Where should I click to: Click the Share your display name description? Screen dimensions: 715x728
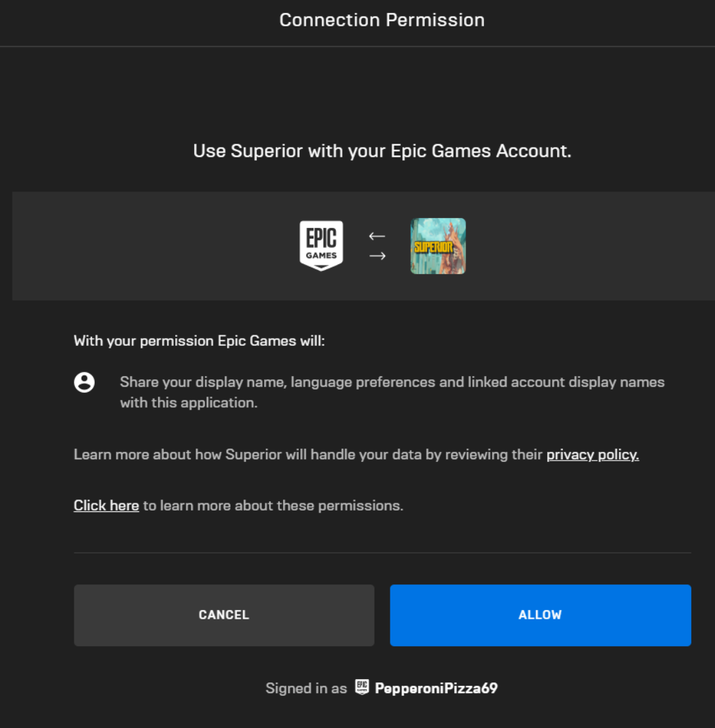tap(392, 392)
